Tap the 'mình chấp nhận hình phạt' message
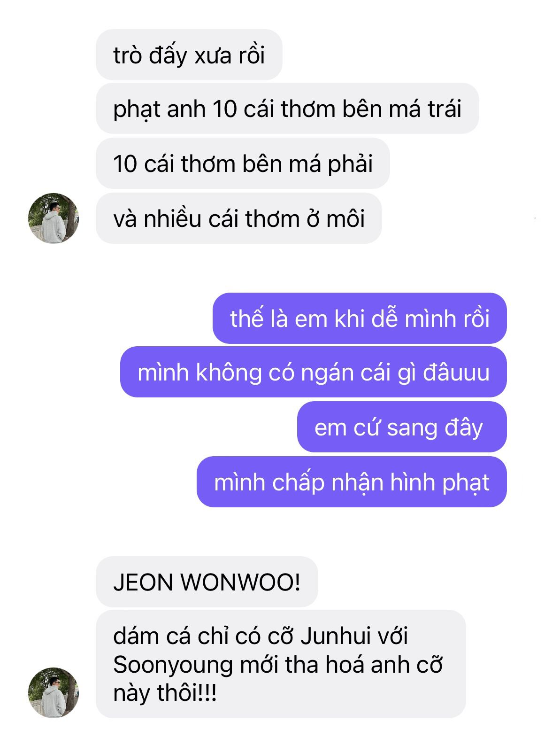The height and width of the screenshot is (730, 560). 352,482
